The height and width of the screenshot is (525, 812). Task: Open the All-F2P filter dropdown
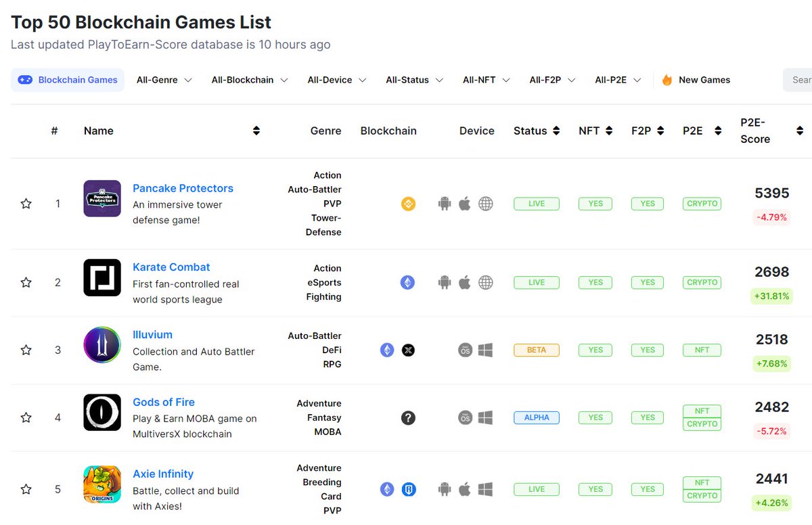point(553,80)
